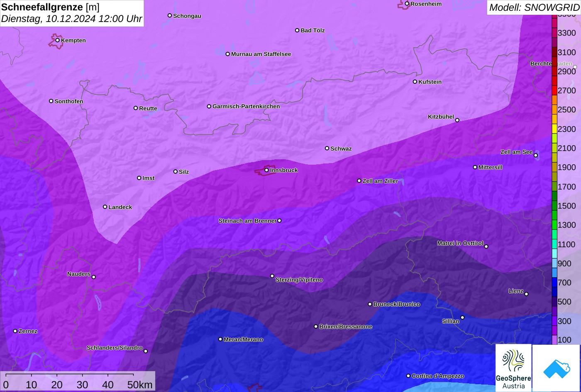Click the Silz town label

pos(184,172)
